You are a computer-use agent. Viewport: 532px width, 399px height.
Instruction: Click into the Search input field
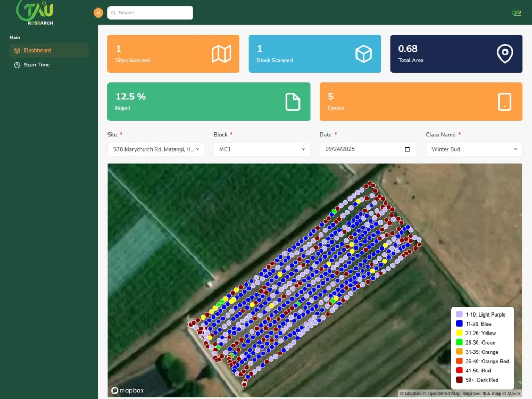tap(150, 13)
